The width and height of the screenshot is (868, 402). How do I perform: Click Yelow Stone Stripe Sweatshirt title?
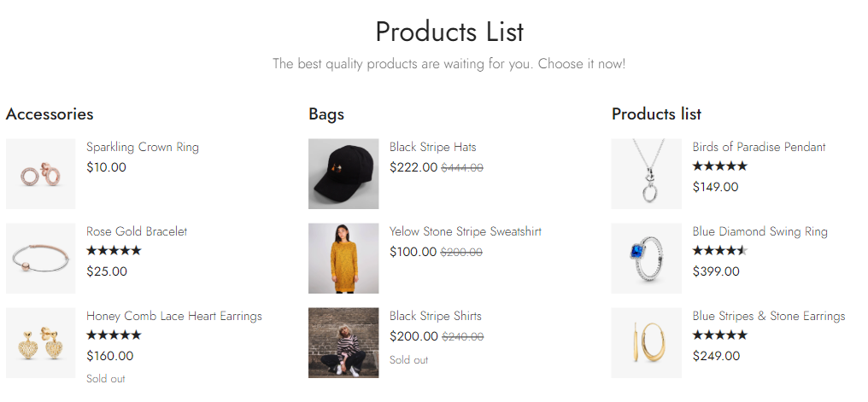[466, 231]
